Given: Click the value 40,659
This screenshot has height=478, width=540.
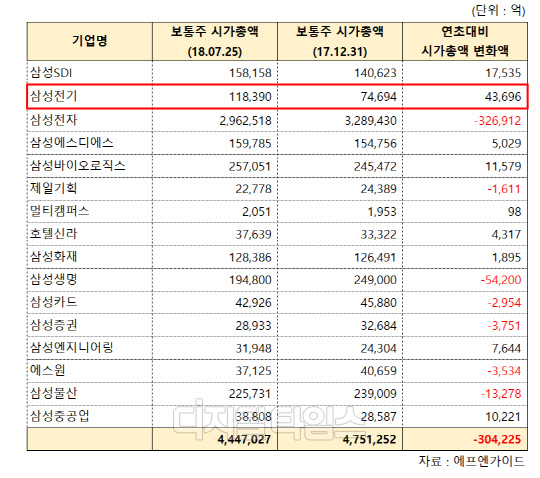Looking at the screenshot, I should point(378,371).
